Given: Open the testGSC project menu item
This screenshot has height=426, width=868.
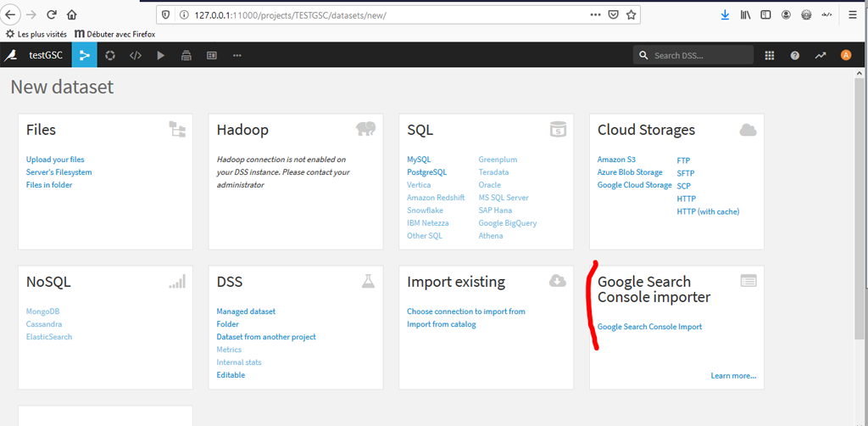Looking at the screenshot, I should click(46, 55).
